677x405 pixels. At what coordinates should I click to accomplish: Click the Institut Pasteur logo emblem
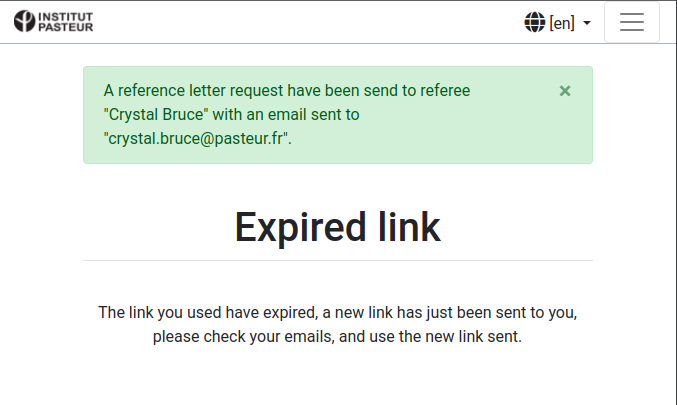click(24, 22)
